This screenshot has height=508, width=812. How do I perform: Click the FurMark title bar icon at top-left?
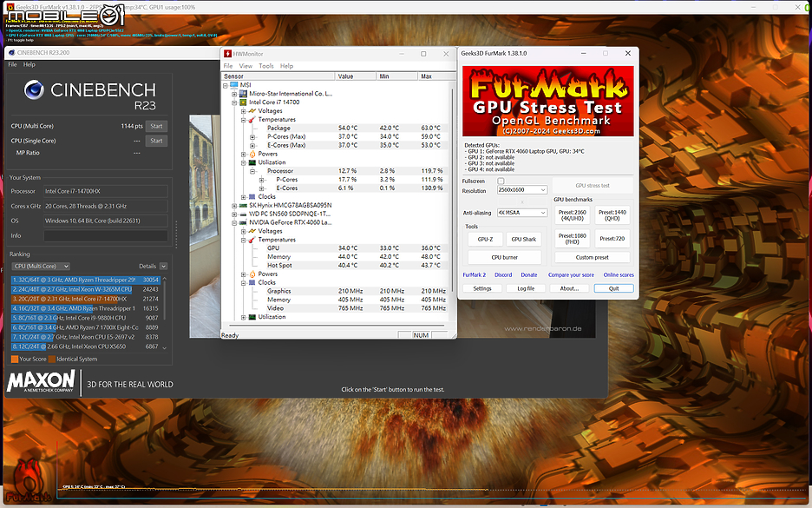(10, 7)
